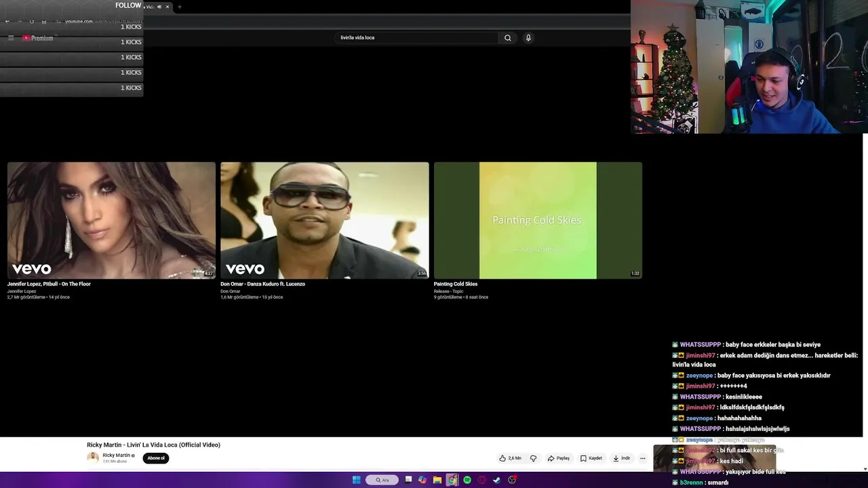Viewport: 868px width, 488px height.
Task: Subscribe with the Abone ol button
Action: (156, 458)
